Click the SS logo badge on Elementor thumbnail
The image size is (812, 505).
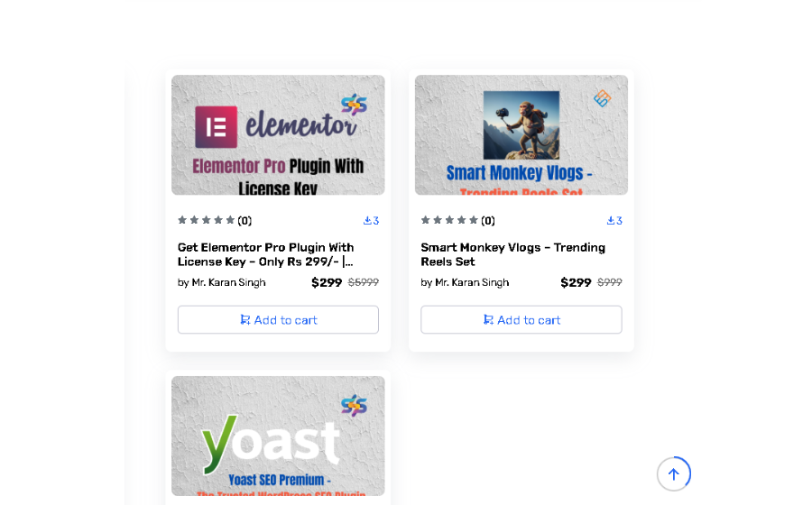click(355, 104)
